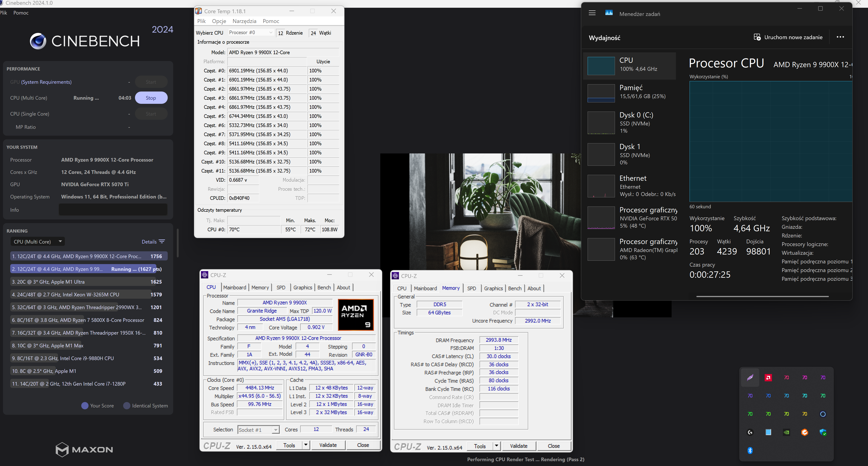Click the CPU utilization graph in Task Manager
The image size is (868, 466).
[x=771, y=141]
